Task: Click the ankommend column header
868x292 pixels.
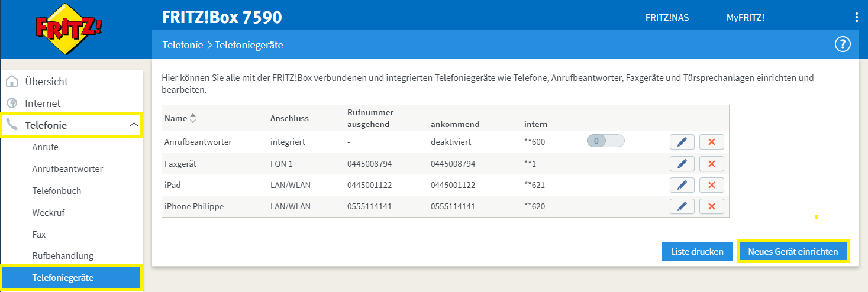Action: pyautogui.click(x=455, y=124)
